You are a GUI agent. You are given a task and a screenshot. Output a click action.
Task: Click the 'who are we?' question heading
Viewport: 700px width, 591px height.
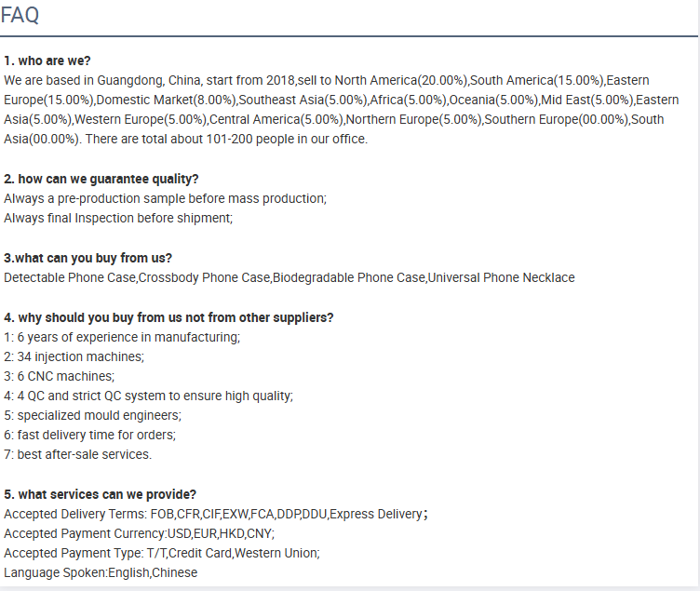coord(47,60)
